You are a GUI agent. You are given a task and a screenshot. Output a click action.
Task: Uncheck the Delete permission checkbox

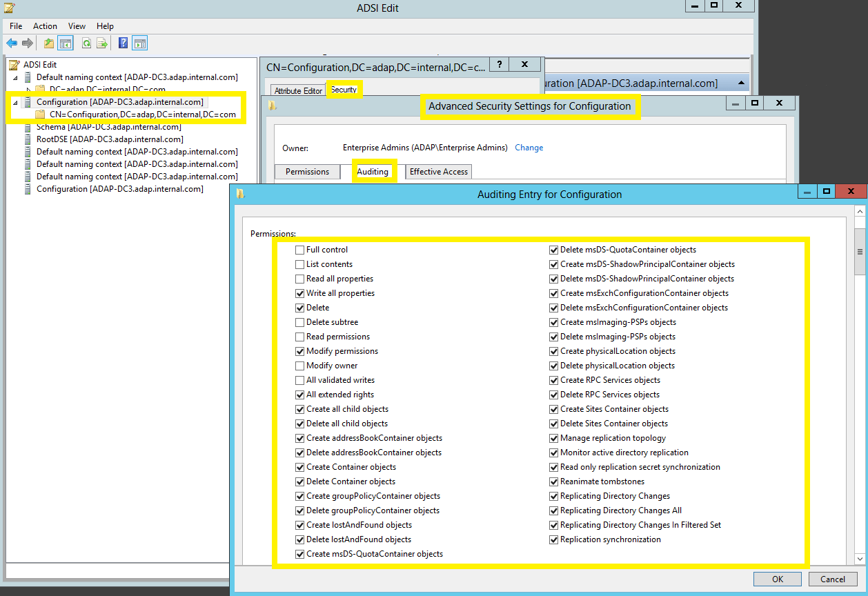pyautogui.click(x=300, y=307)
